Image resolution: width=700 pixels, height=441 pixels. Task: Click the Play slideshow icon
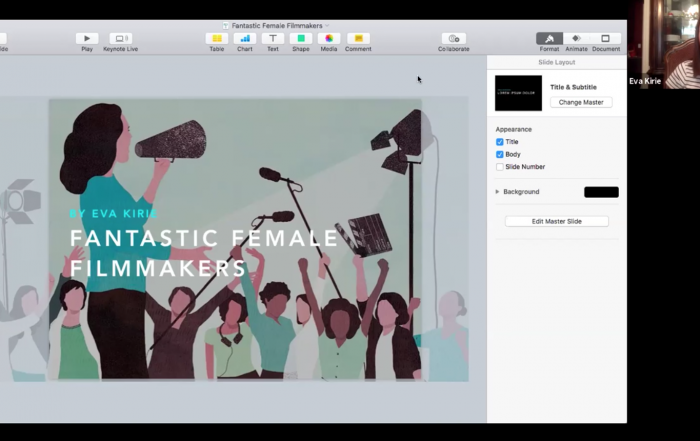(87, 38)
